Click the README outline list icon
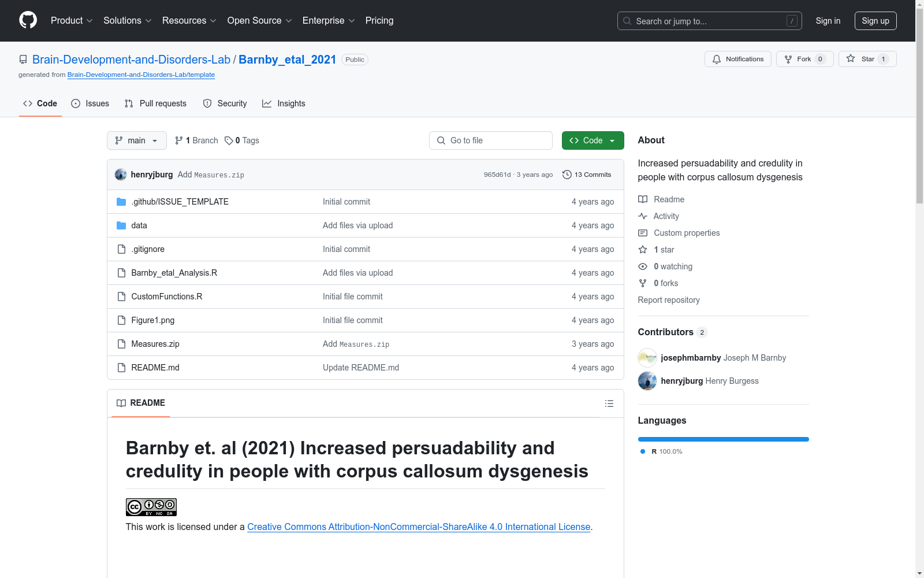Image resolution: width=924 pixels, height=578 pixels. 609,403
